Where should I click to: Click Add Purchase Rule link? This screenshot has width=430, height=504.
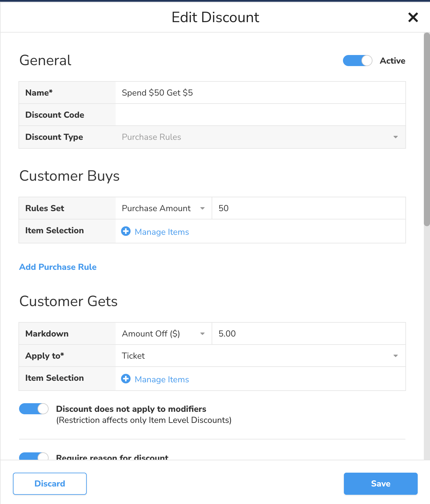point(58,267)
